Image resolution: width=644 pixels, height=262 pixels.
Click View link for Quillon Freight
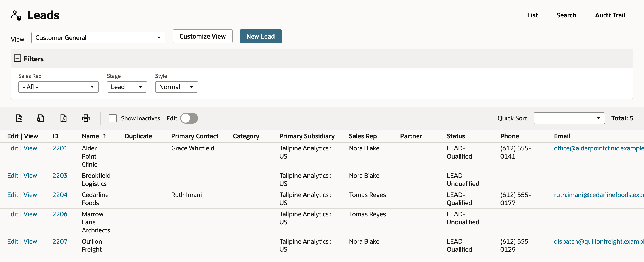click(x=30, y=241)
